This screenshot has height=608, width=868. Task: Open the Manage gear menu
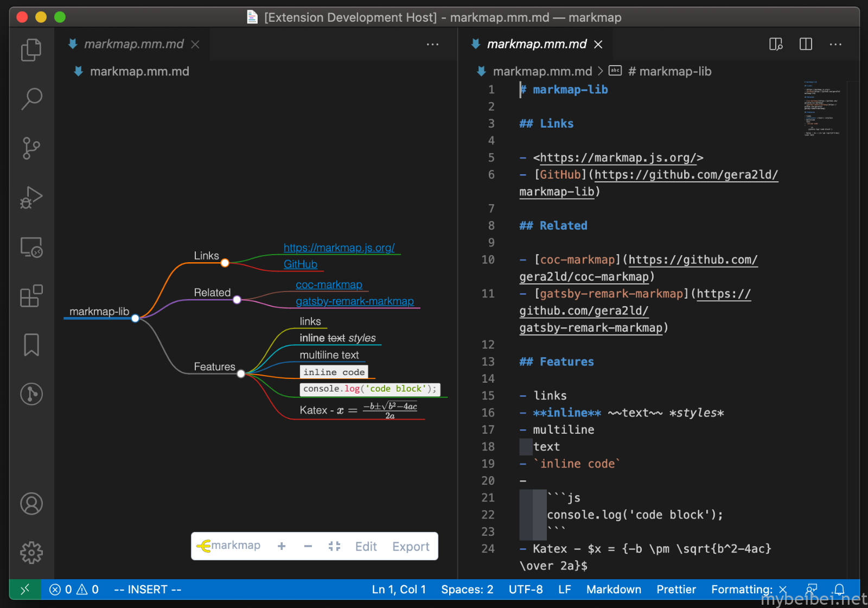point(31,553)
